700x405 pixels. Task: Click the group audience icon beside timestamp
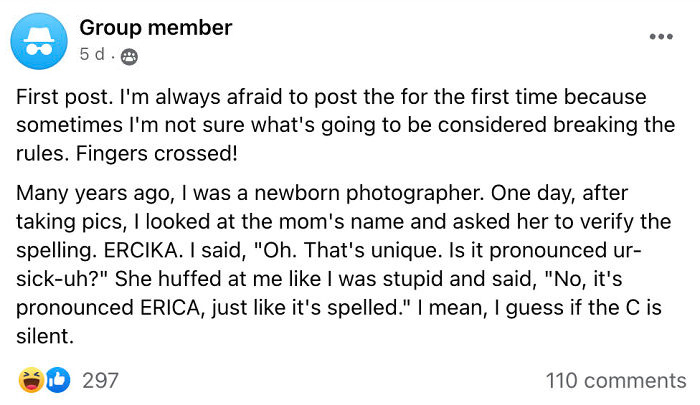click(128, 56)
